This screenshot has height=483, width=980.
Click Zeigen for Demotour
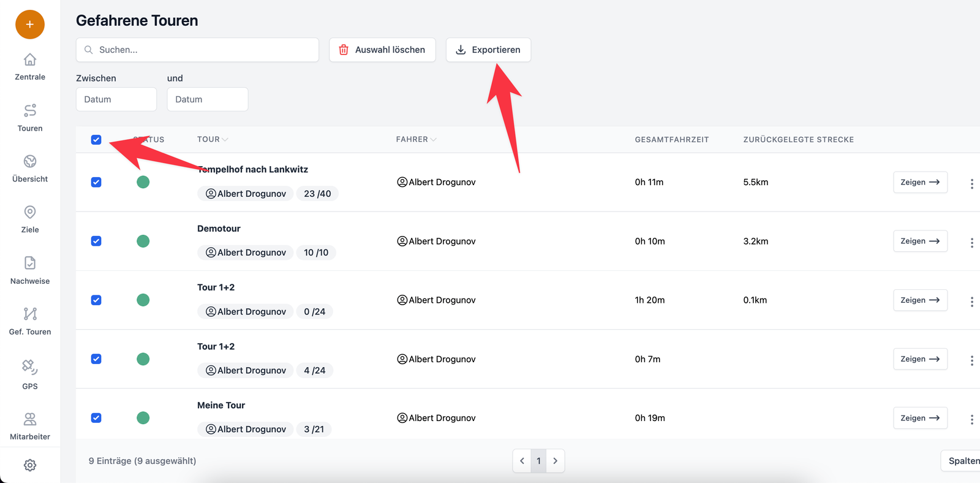tap(920, 241)
